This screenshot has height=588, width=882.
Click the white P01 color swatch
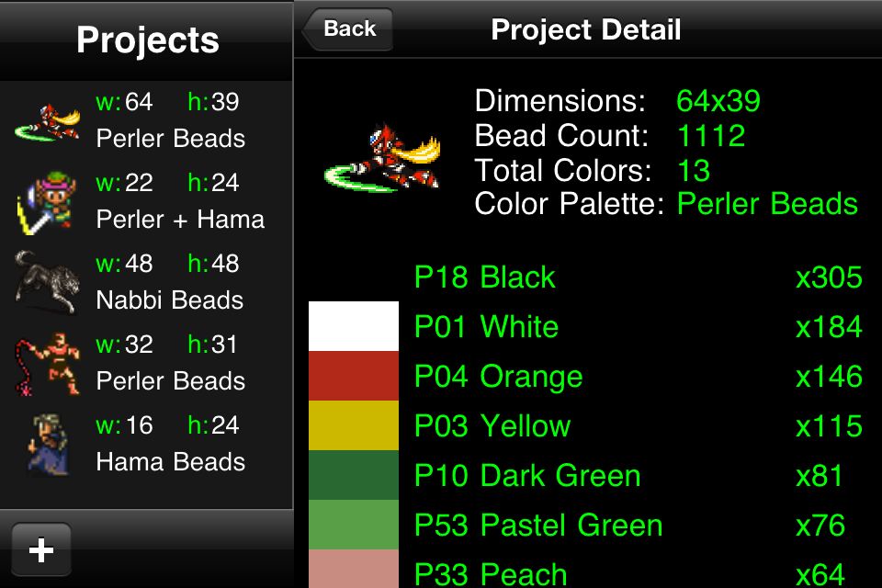pyautogui.click(x=353, y=326)
